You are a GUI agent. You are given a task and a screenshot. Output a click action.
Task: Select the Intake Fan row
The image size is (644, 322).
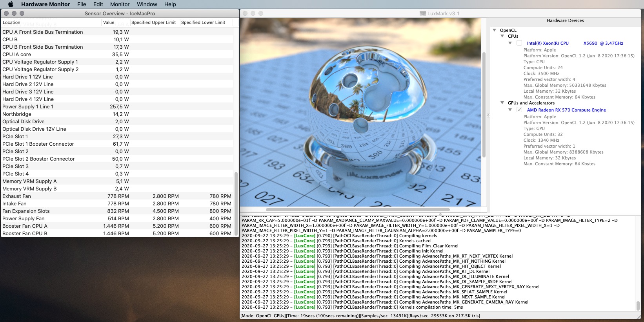point(118,203)
